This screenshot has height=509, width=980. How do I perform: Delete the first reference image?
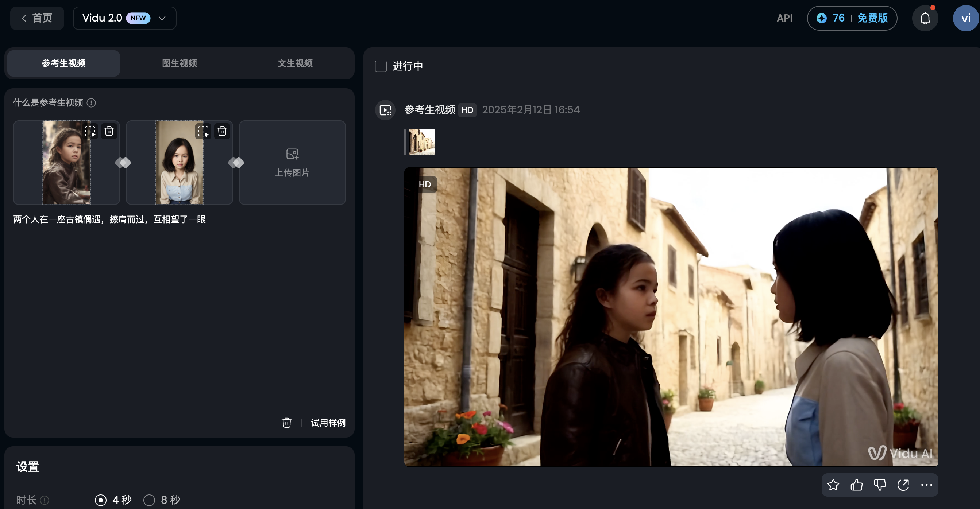tap(109, 131)
